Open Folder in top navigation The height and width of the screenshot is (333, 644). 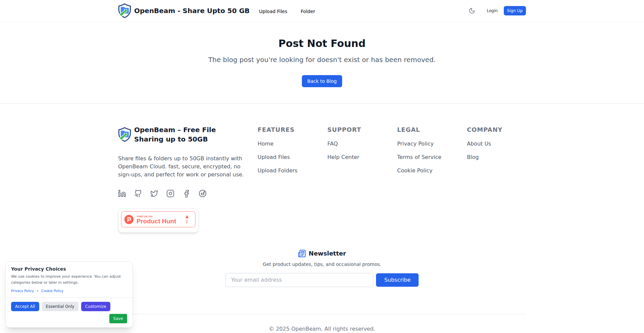(308, 11)
